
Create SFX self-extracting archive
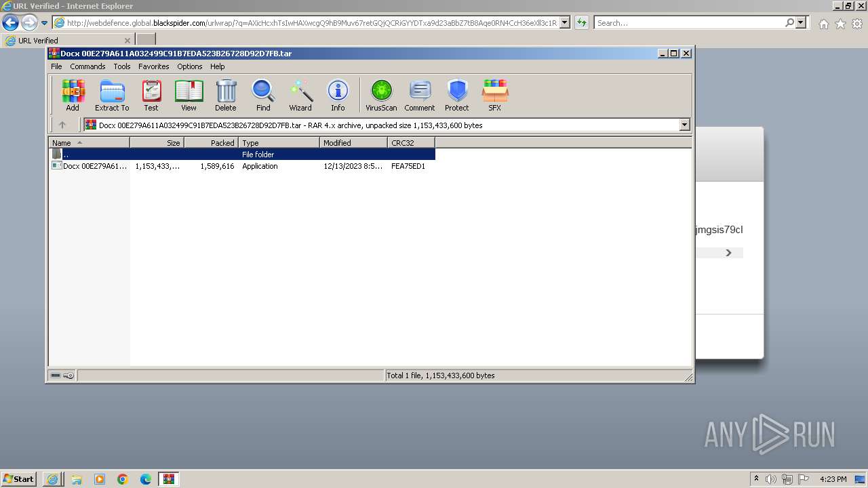pyautogui.click(x=495, y=96)
